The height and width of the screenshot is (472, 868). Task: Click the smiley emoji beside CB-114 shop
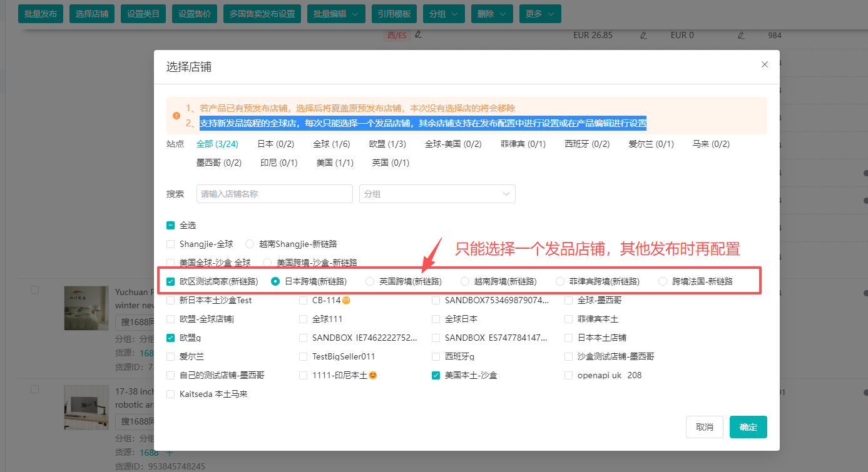(x=347, y=299)
